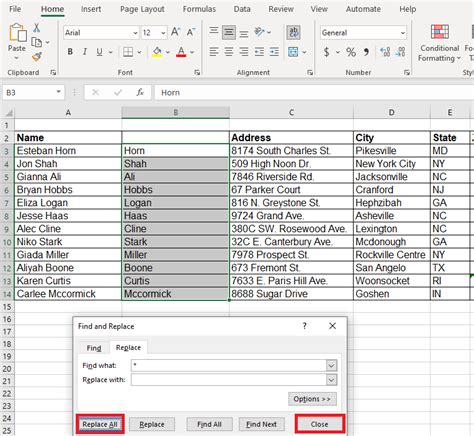This screenshot has height=436, width=474.
Task: Open the Arial font name dropdown
Action: tap(135, 33)
